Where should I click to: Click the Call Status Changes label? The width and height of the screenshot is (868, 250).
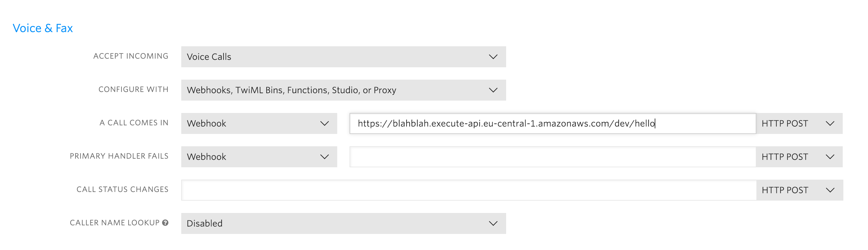[122, 189]
